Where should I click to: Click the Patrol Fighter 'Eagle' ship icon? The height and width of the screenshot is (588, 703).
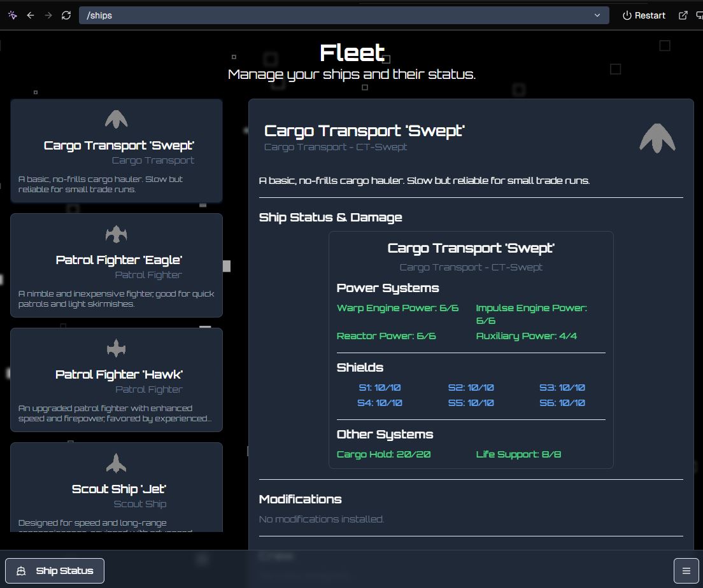[x=117, y=234]
